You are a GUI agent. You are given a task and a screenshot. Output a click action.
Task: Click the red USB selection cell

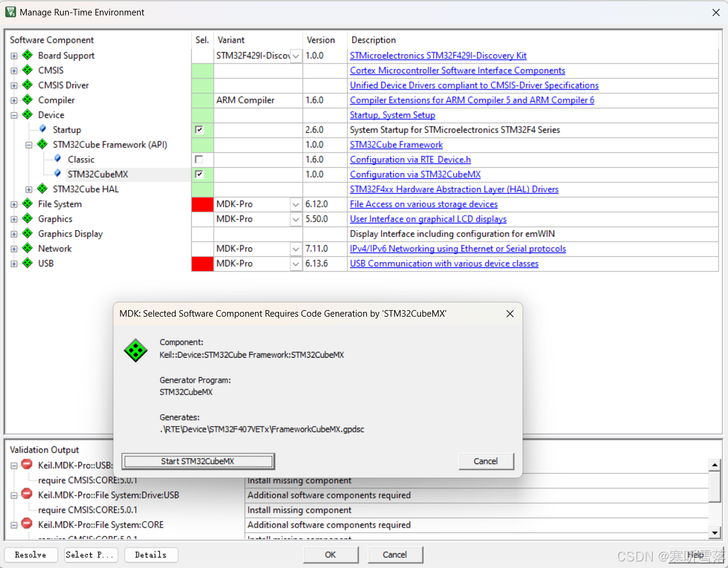pos(202,264)
